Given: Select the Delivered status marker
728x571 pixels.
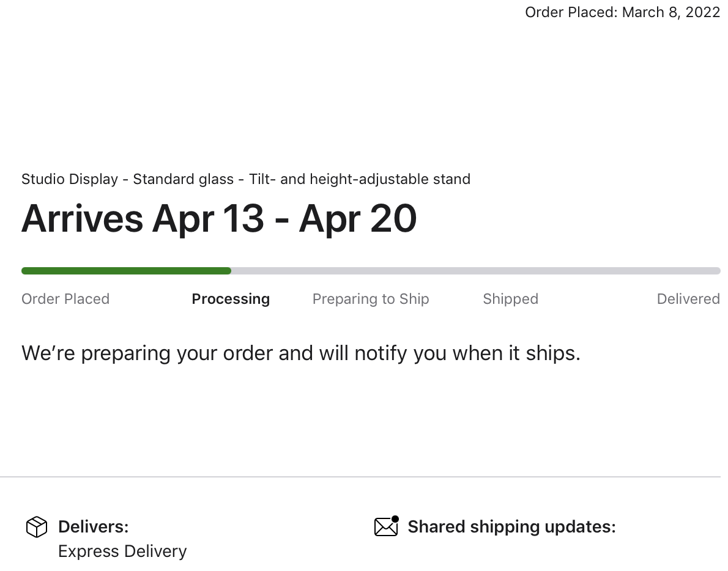Looking at the screenshot, I should pos(688,299).
